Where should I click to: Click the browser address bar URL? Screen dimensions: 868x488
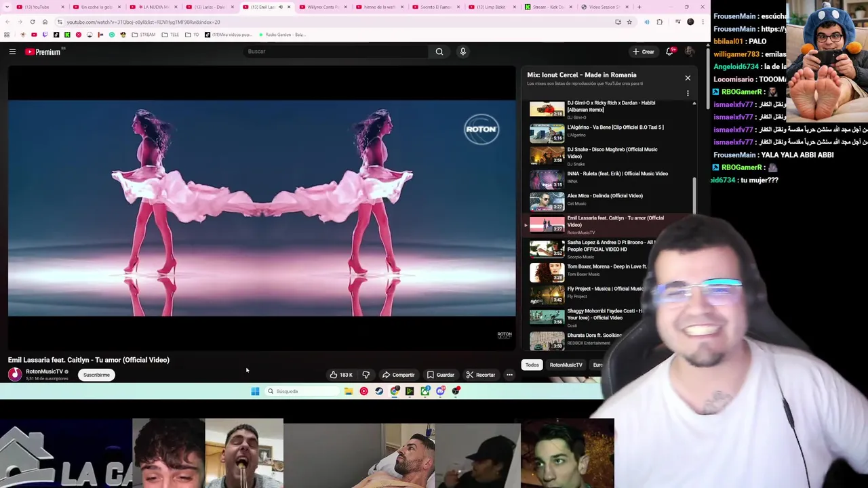[143, 22]
